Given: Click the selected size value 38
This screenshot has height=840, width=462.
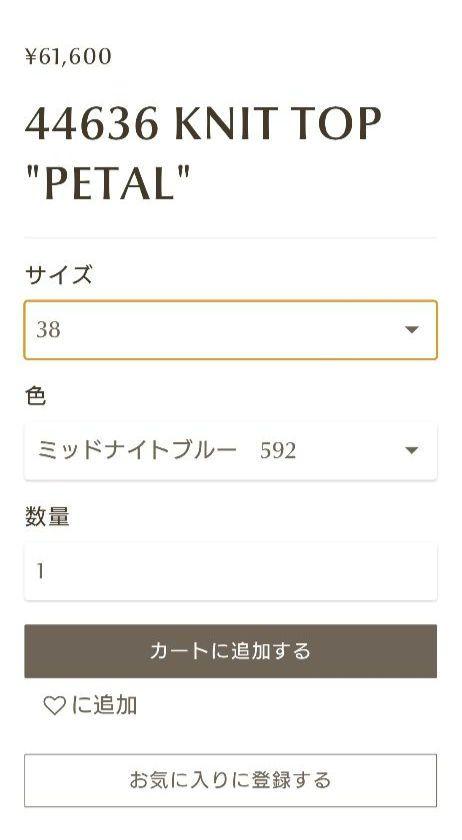Looking at the screenshot, I should (x=48, y=330).
